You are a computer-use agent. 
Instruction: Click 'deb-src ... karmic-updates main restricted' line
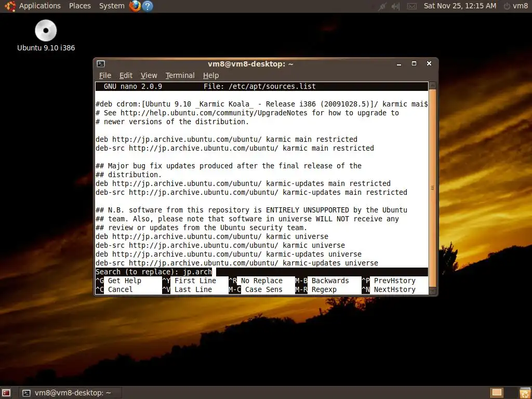pos(251,192)
